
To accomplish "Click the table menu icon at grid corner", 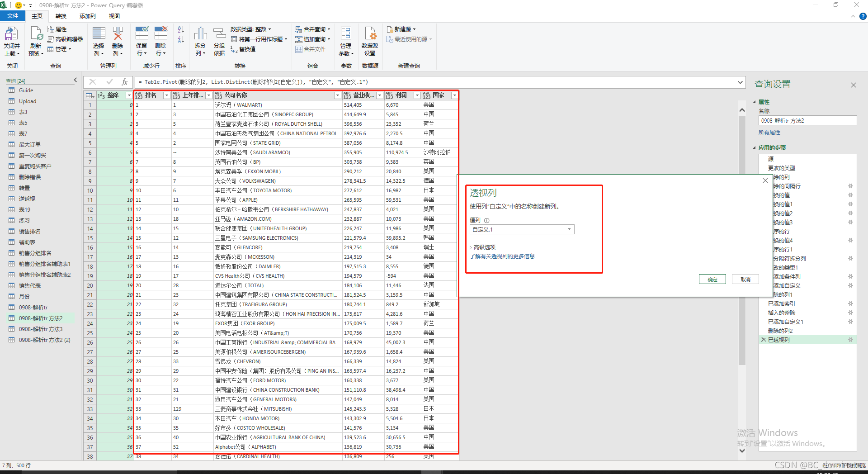I will (x=90, y=95).
